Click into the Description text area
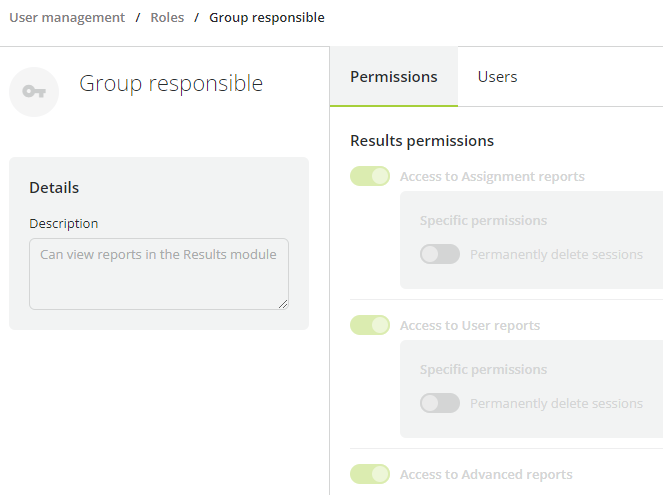The image size is (663, 495). [x=159, y=274]
